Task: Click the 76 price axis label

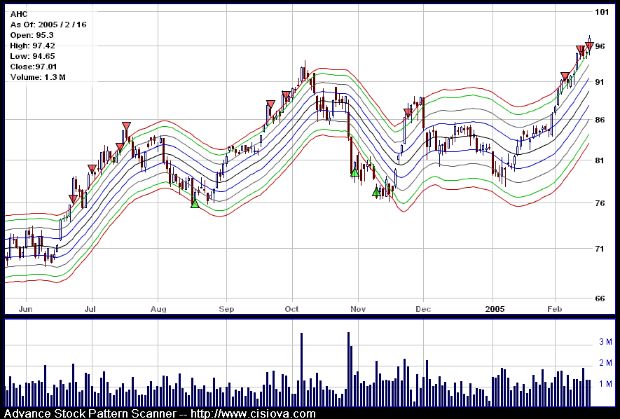Action: [x=600, y=203]
